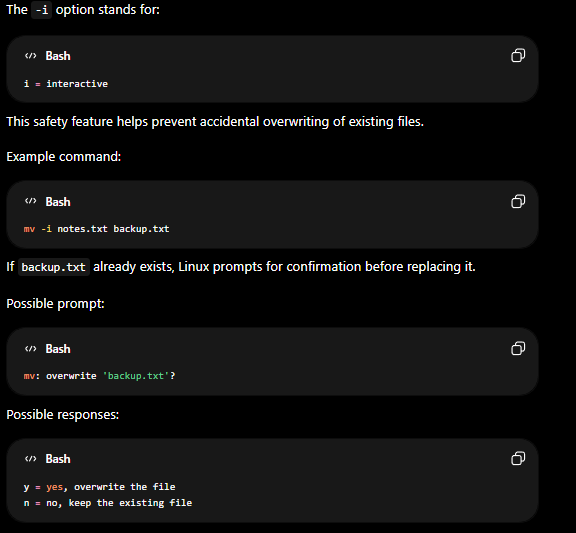
Task: Click the Bash label of the mv -i command block
Action: click(x=58, y=202)
